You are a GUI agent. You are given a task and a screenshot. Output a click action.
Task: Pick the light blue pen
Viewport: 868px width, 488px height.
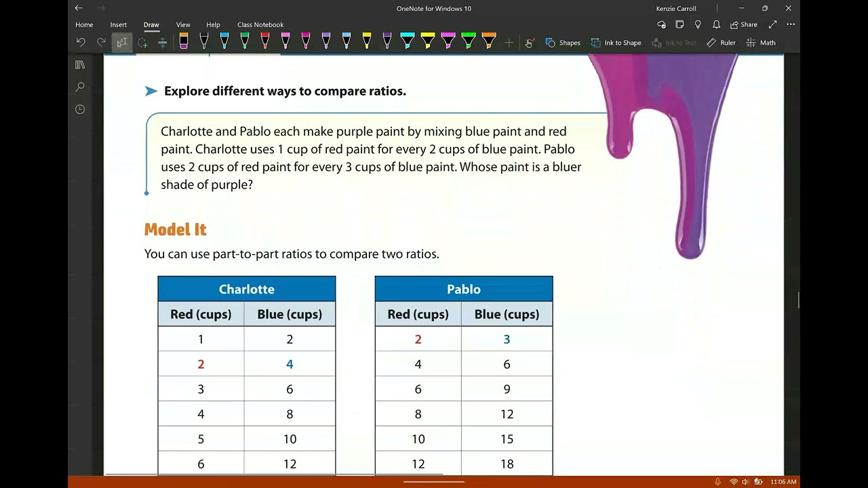coord(346,41)
